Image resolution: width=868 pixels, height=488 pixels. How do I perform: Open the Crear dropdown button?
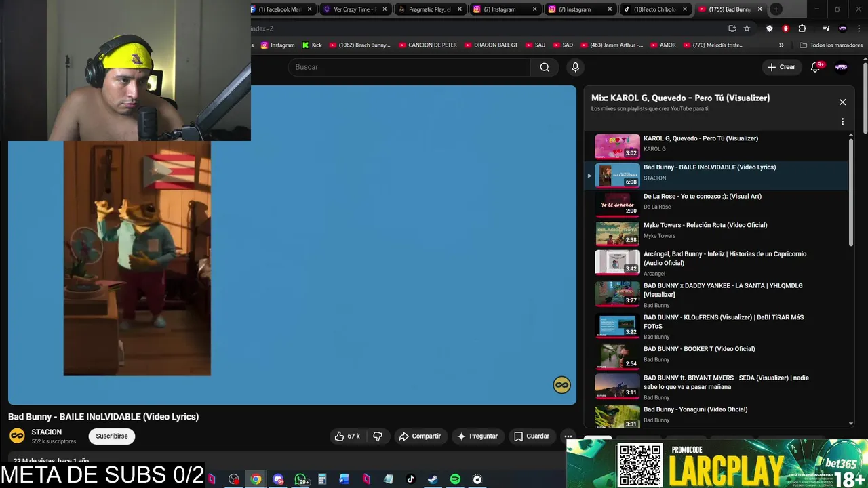(781, 67)
